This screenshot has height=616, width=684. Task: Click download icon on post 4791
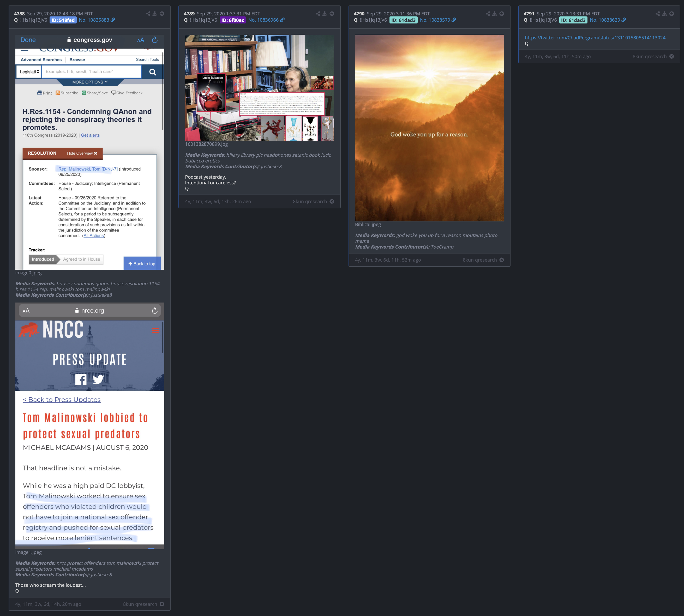click(x=665, y=14)
